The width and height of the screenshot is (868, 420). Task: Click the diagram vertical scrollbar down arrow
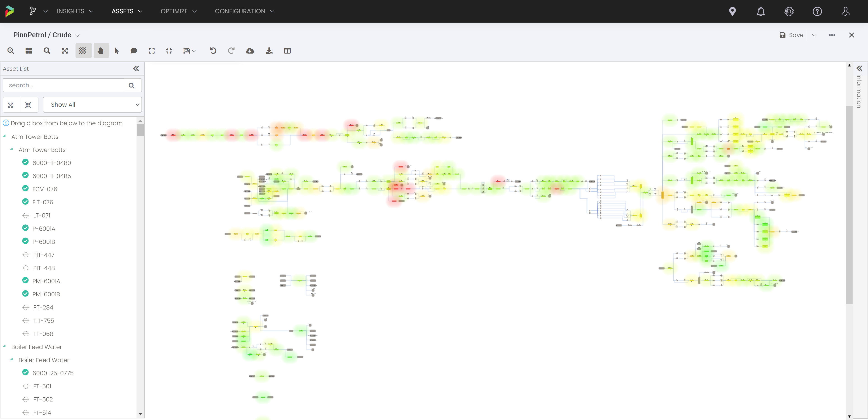pos(849,417)
